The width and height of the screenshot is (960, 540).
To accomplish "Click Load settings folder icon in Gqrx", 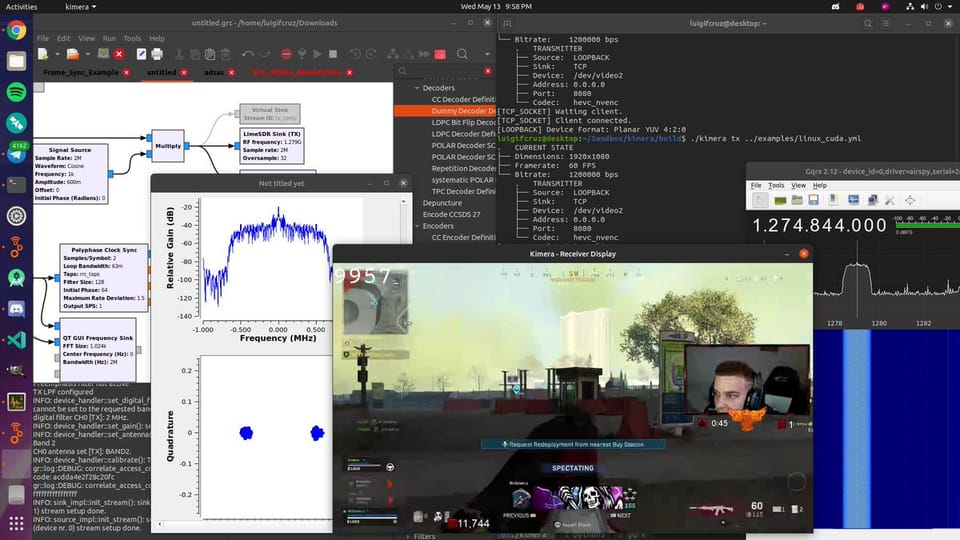I will 797,200.
